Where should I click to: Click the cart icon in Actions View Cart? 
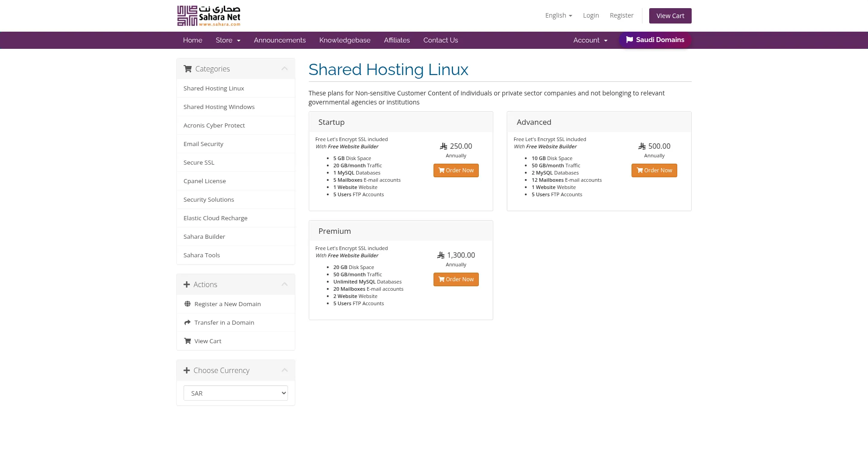(x=187, y=341)
